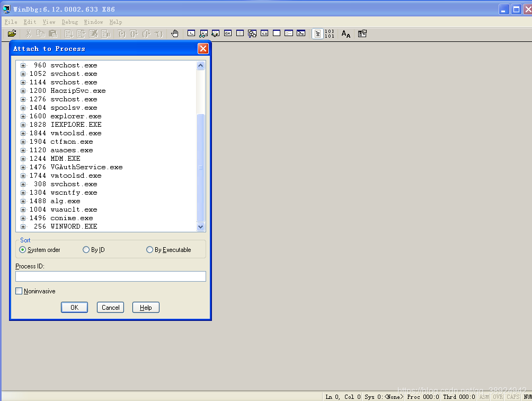Expand the 1828 IEXPLORE.EXE process node
The height and width of the screenshot is (401, 532).
pos(23,125)
